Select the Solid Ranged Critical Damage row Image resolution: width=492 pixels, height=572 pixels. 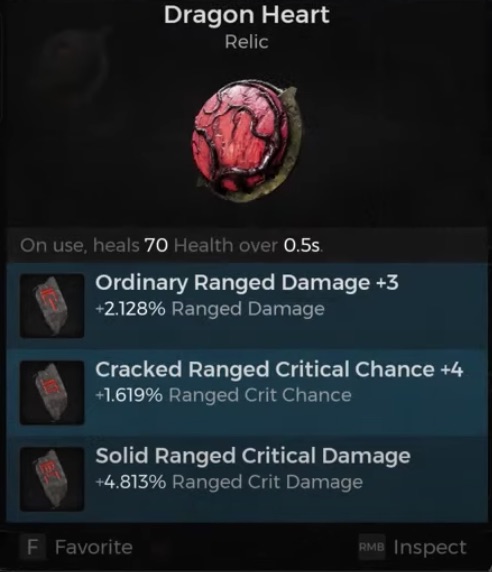(247, 479)
